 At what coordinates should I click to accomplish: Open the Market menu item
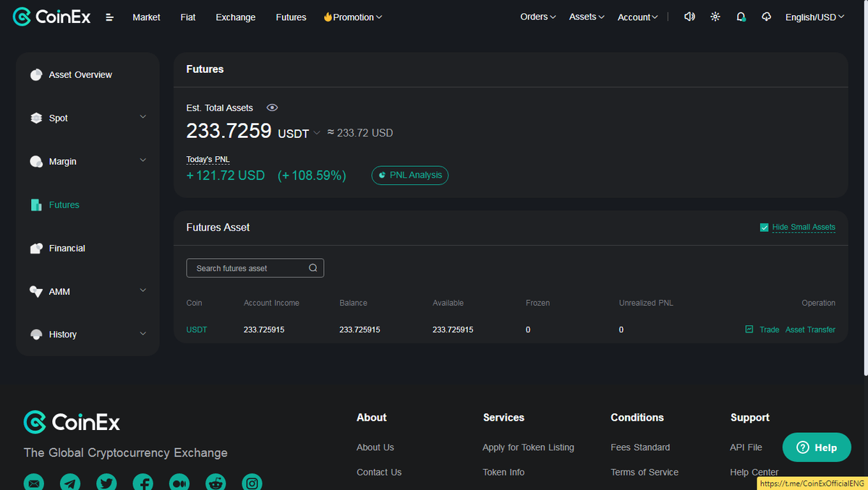point(146,17)
